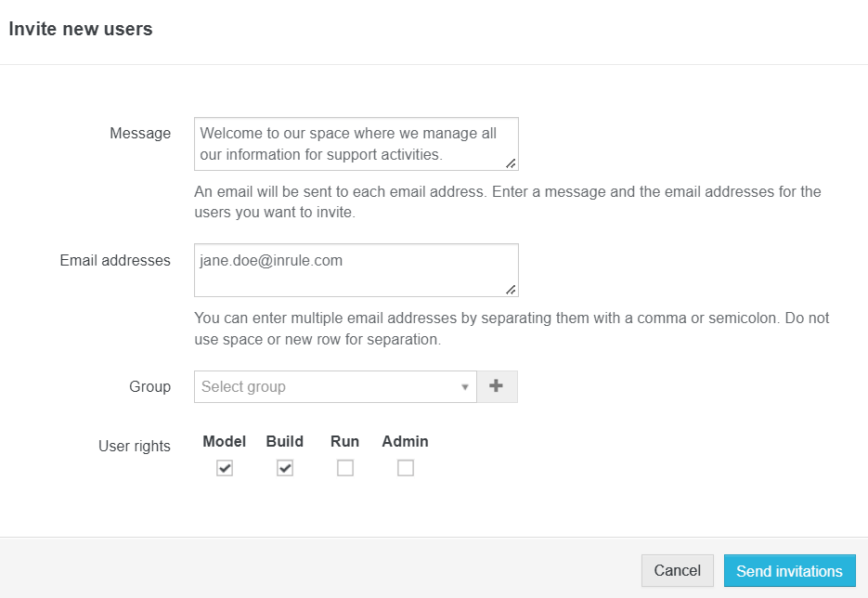Click the Group field label
This screenshot has width=868, height=598.
149,386
